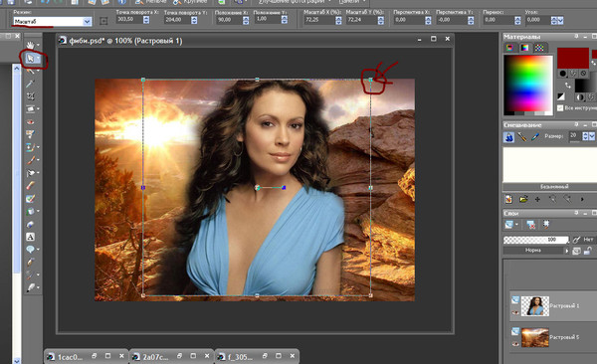
Task: Click the Растровый 5 layer thumbnail
Action: (535, 337)
